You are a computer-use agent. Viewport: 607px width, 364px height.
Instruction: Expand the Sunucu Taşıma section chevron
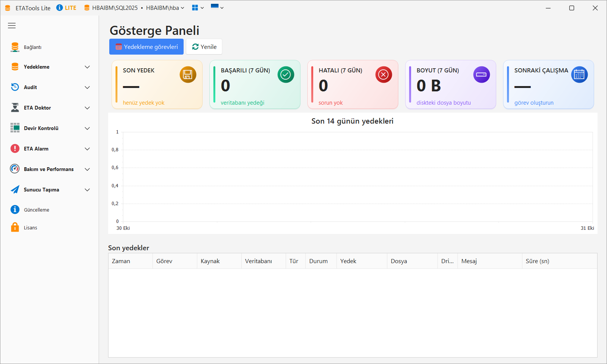(87, 190)
